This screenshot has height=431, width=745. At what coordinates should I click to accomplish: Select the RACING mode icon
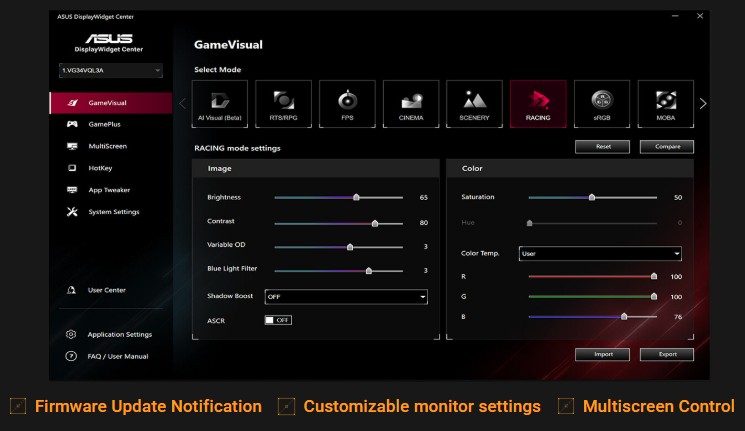tap(538, 103)
